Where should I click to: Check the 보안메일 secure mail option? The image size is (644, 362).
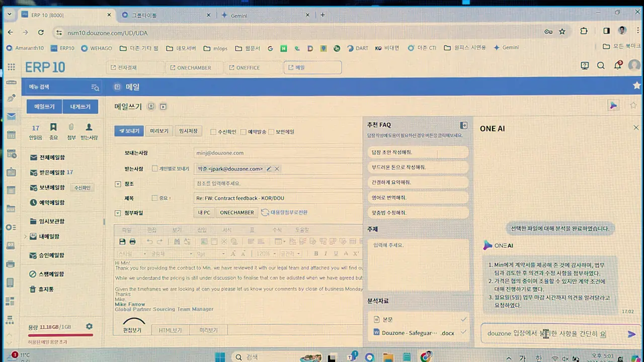[x=271, y=132]
